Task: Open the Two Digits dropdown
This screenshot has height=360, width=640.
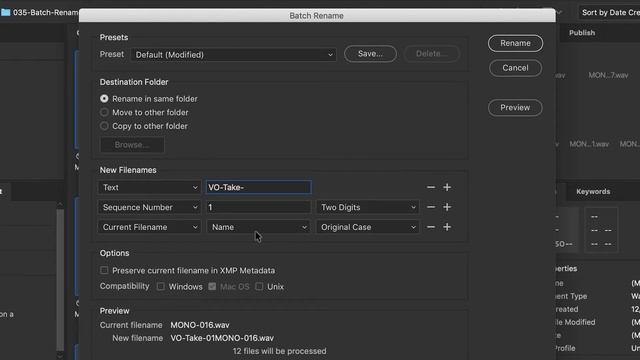Action: point(367,207)
